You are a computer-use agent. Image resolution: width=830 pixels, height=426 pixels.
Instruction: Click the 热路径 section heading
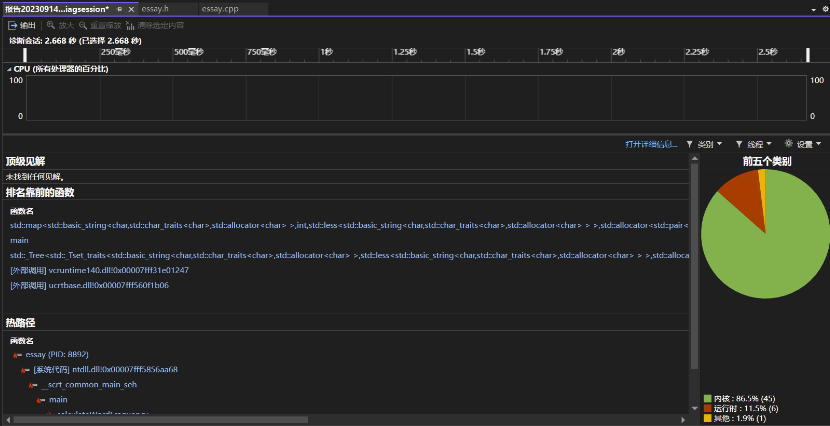(20, 322)
